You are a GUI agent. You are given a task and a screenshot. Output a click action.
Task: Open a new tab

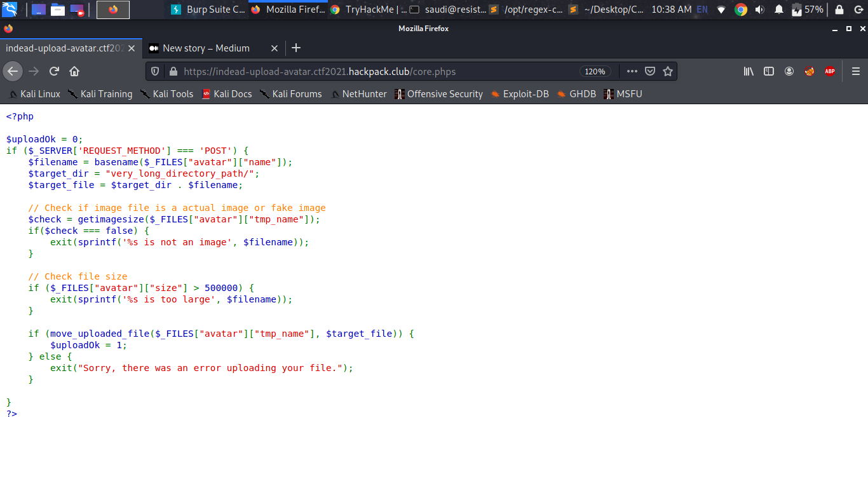click(296, 48)
